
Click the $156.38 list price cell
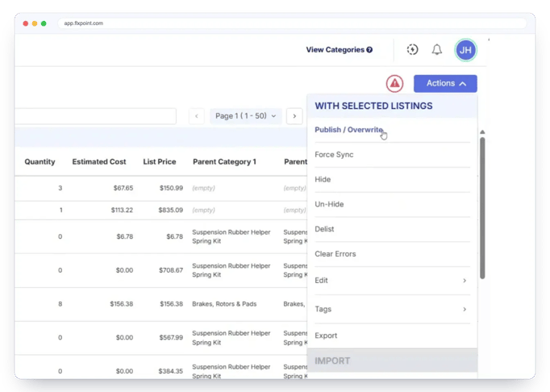pyautogui.click(x=172, y=304)
